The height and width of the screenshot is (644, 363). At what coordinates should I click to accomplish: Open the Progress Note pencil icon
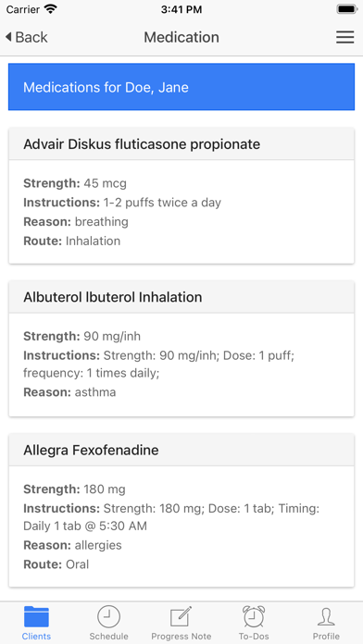(x=181, y=616)
